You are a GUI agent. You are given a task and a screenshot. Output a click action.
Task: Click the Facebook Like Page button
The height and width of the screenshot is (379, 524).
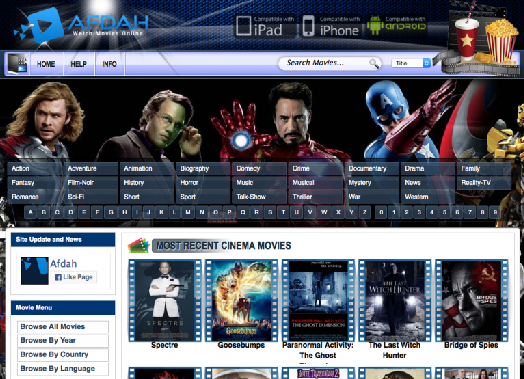click(74, 277)
